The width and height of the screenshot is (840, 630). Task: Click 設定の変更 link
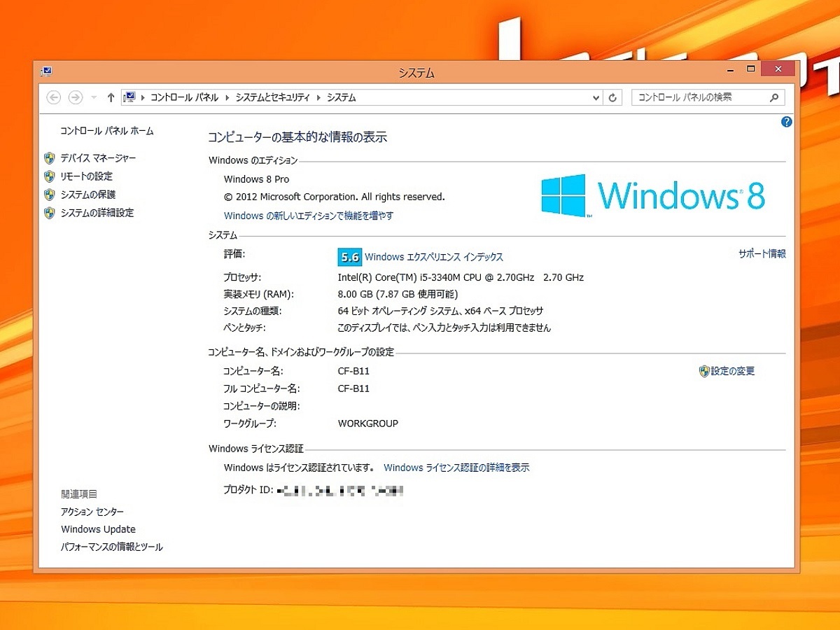[733, 372]
